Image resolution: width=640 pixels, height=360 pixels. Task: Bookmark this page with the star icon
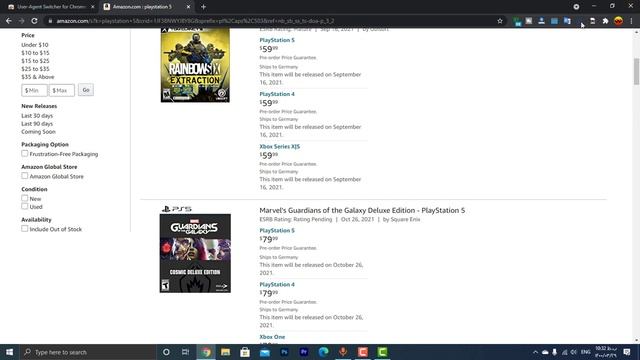coord(500,21)
